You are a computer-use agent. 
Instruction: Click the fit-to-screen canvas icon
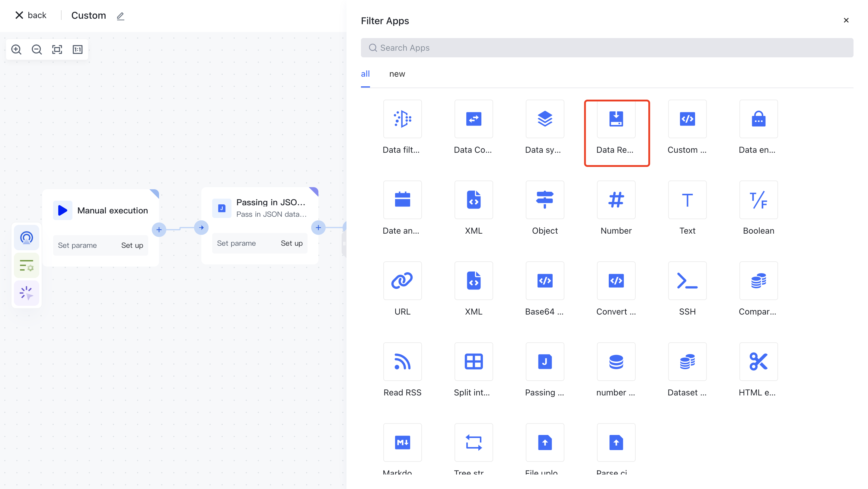[57, 50]
